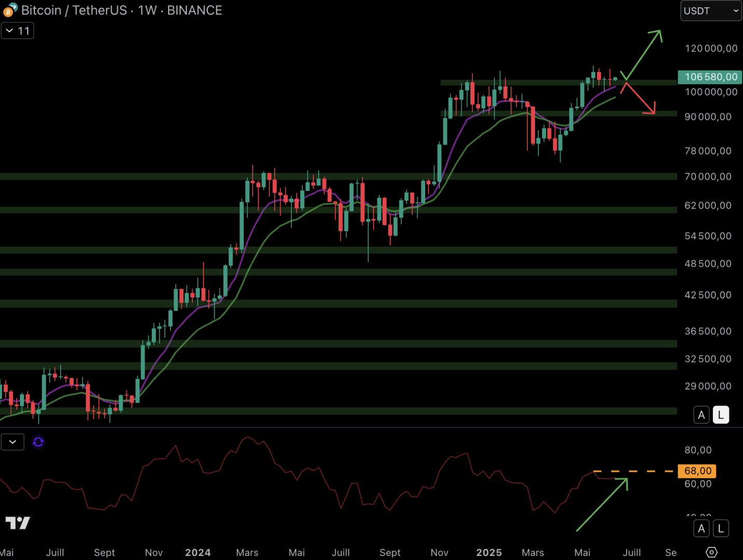Click the 78 000,00 price axis label
This screenshot has height=560, width=743.
[708, 151]
